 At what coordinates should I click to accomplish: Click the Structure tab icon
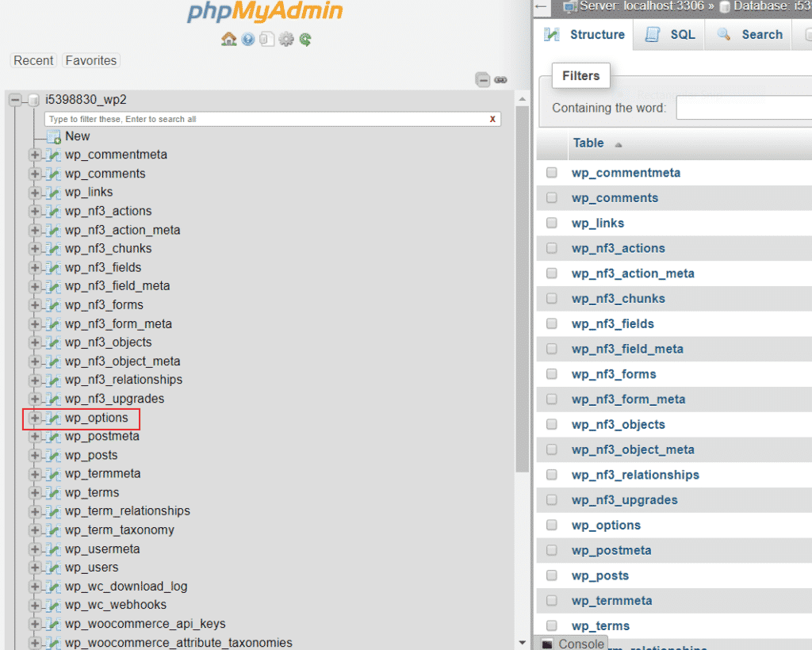pos(552,35)
